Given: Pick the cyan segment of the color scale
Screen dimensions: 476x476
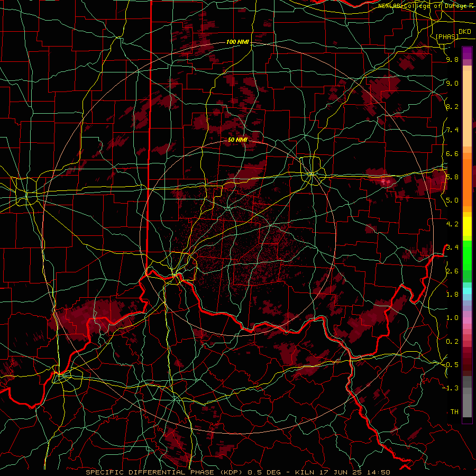Looking at the screenshot, I should [x=467, y=290].
